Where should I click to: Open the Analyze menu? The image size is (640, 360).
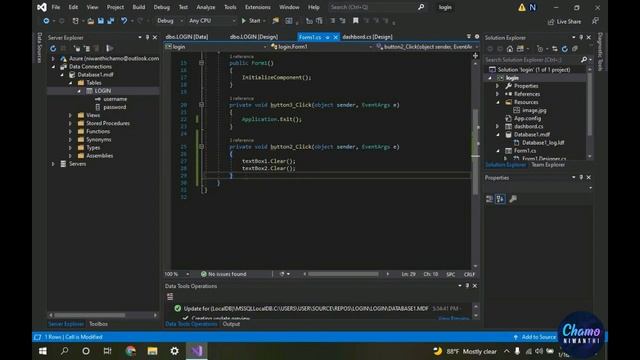pos(206,7)
